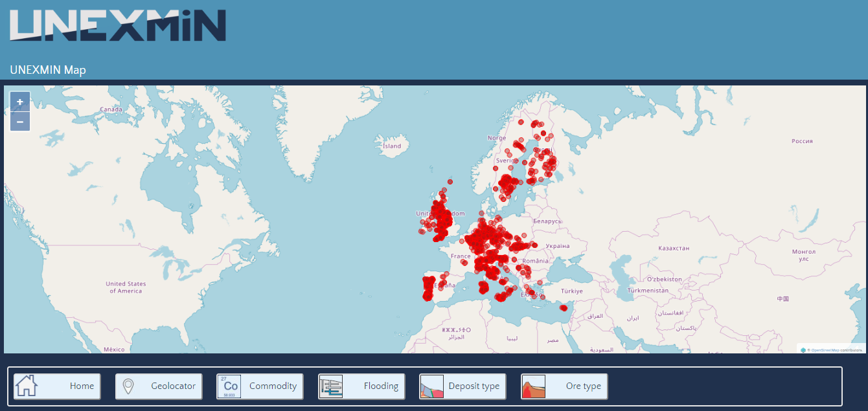Image resolution: width=868 pixels, height=411 pixels.
Task: Click the Ore type icon
Action: pyautogui.click(x=534, y=386)
